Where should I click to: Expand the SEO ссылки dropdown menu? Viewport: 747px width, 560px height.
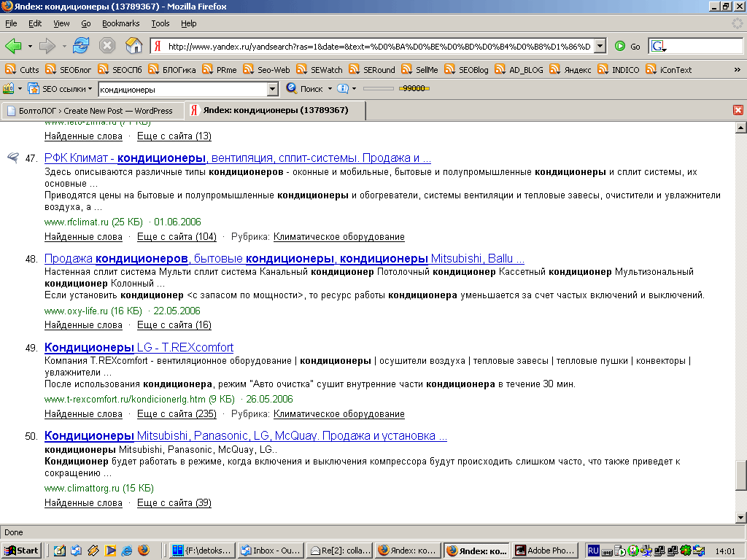pyautogui.click(x=90, y=88)
